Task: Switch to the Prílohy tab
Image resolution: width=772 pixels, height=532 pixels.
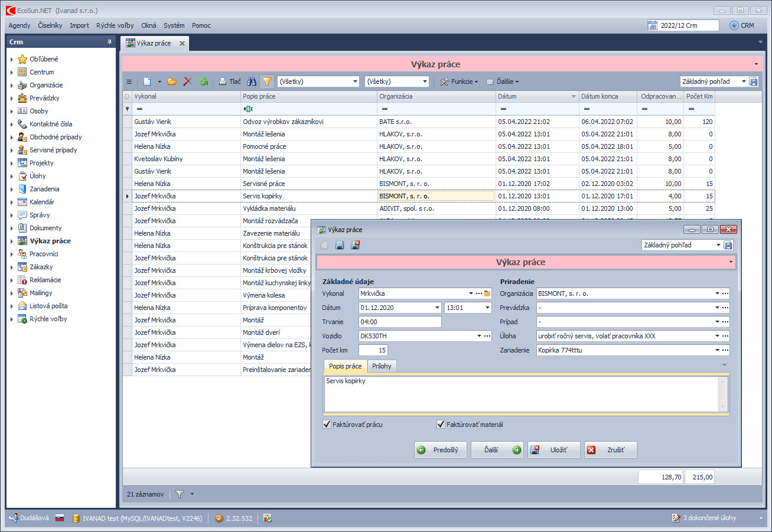Action: (x=382, y=366)
